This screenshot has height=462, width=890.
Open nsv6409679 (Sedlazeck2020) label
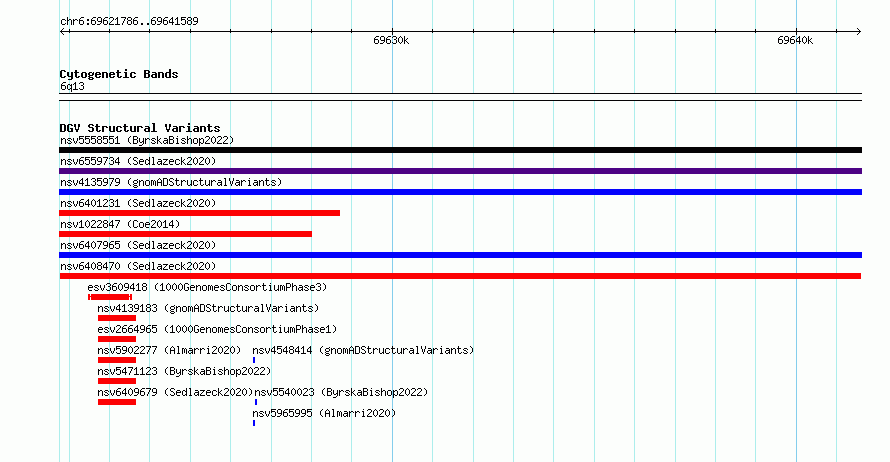[175, 392]
